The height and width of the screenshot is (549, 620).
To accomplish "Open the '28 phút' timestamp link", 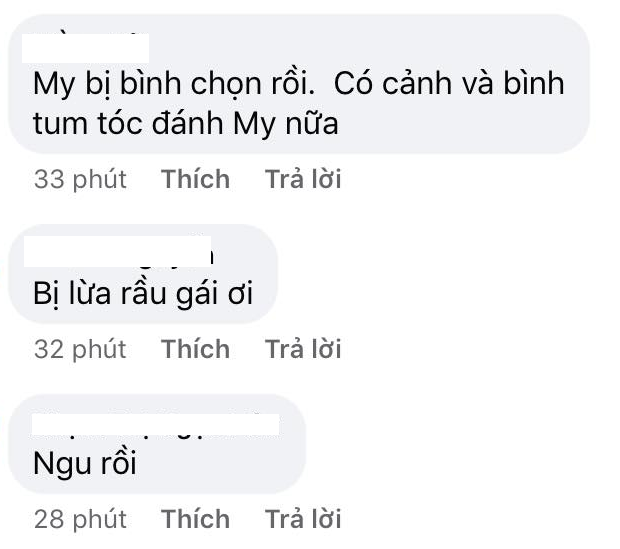I will pyautogui.click(x=81, y=519).
